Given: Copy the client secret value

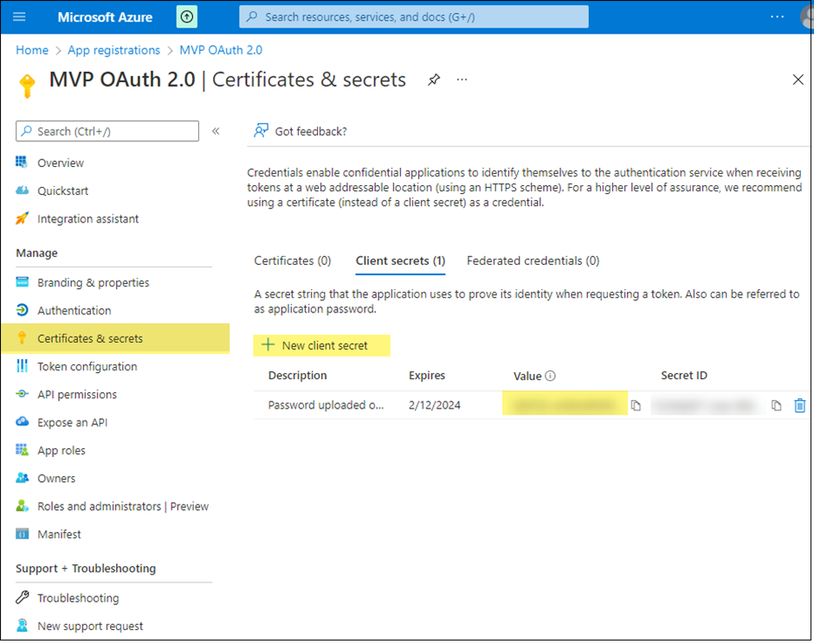Looking at the screenshot, I should pyautogui.click(x=636, y=405).
